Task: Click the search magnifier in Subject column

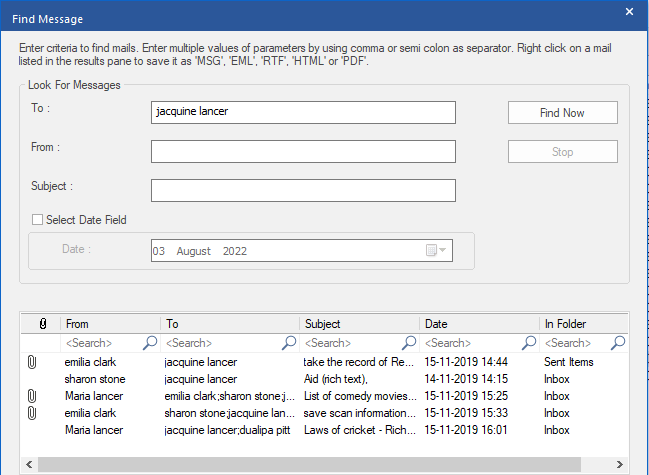Action: tap(409, 343)
